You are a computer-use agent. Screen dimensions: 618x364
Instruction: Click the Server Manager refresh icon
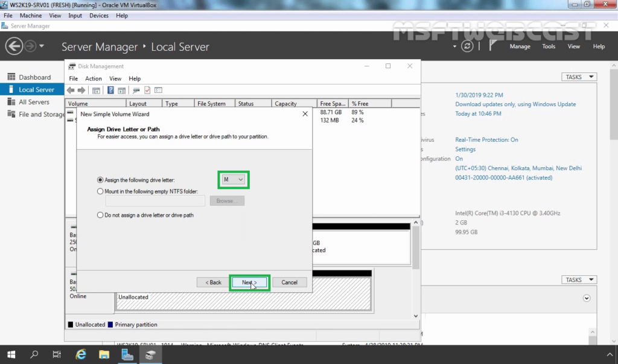point(467,46)
